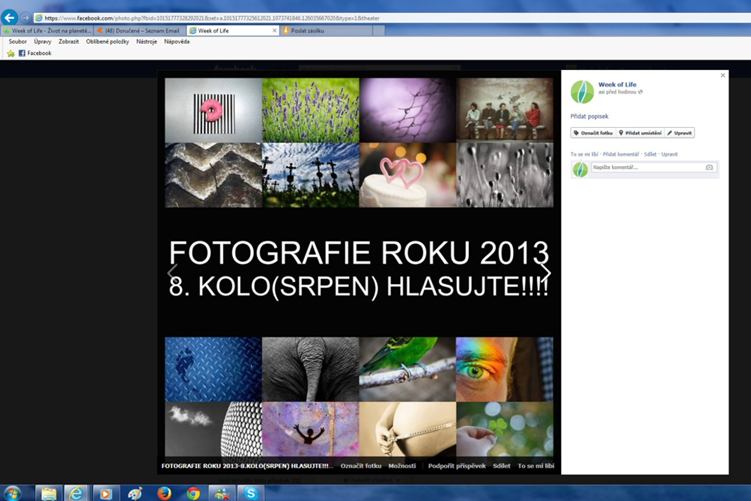Click the photo title caption under the image
The width and height of the screenshot is (751, 501).
[246, 466]
